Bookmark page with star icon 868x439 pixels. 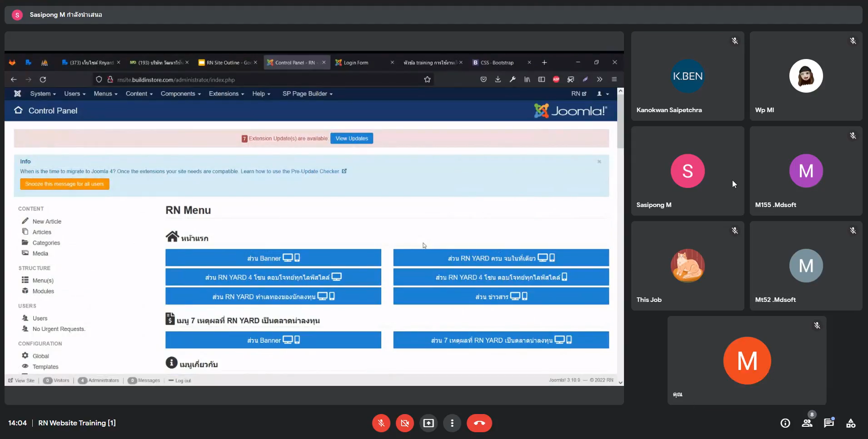tap(427, 79)
